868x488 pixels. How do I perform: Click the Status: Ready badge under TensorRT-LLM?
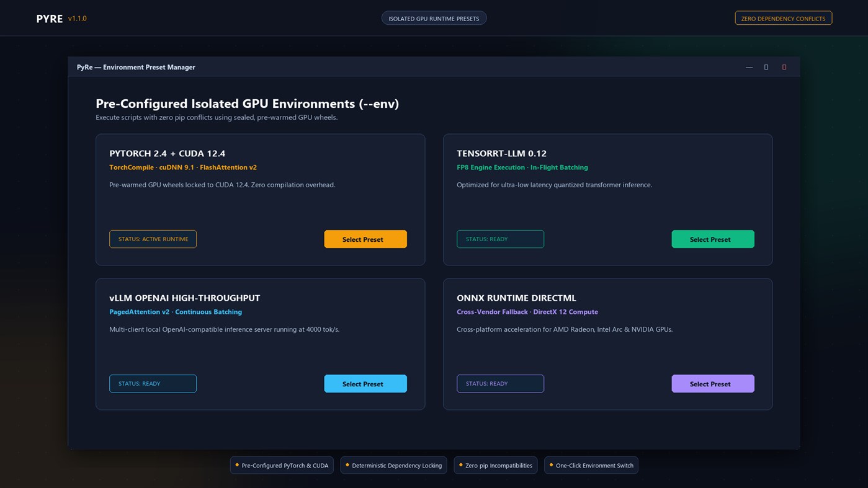click(500, 239)
